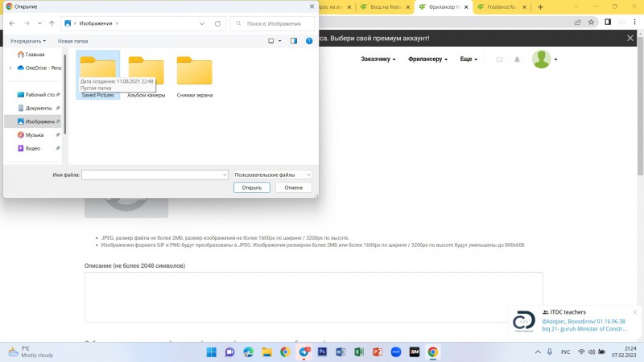
Task: Go up one folder level
Action: pyautogui.click(x=52, y=23)
